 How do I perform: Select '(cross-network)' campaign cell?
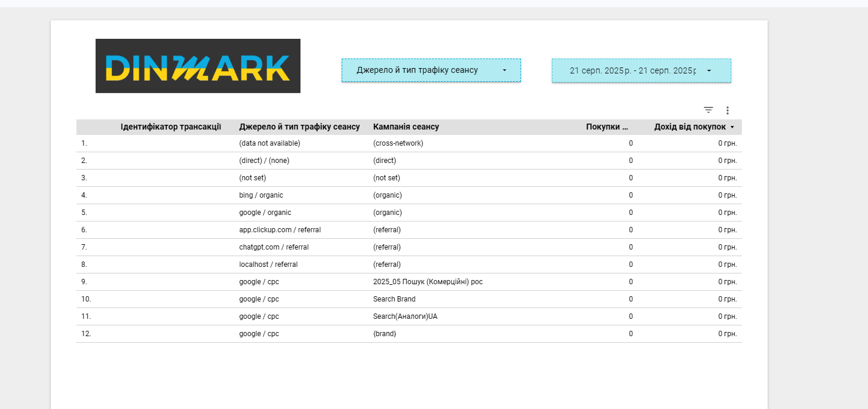(398, 143)
